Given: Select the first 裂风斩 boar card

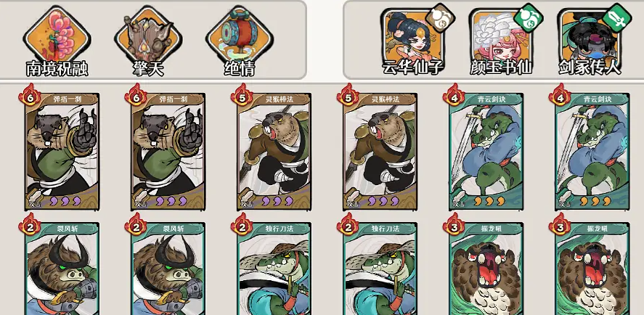Looking at the screenshot, I should tap(62, 269).
